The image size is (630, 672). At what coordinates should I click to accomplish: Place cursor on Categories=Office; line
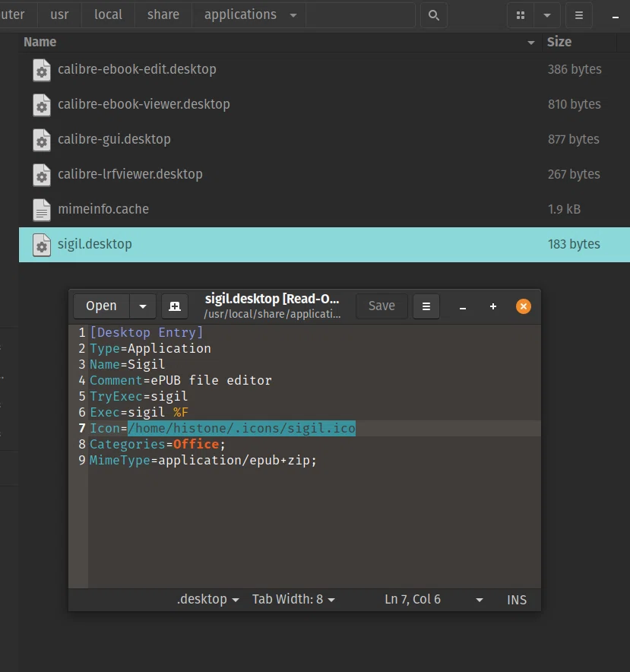click(157, 445)
